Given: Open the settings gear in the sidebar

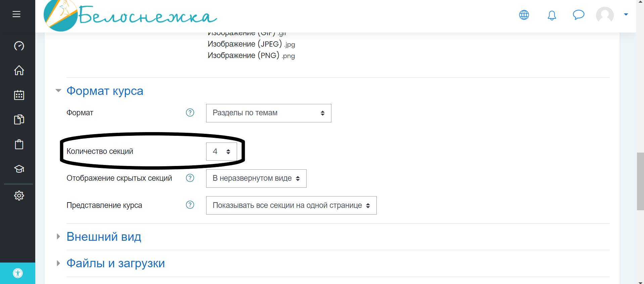Looking at the screenshot, I should pos(19,195).
